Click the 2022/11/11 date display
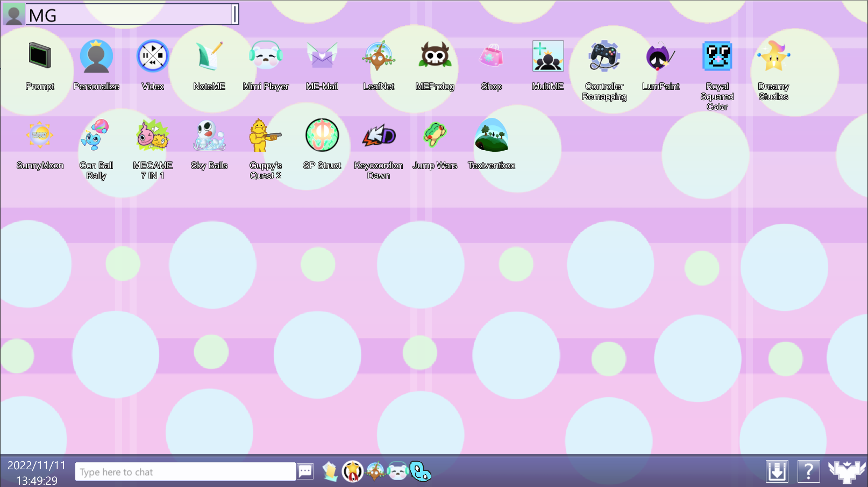The height and width of the screenshot is (487, 868). pyautogui.click(x=37, y=465)
